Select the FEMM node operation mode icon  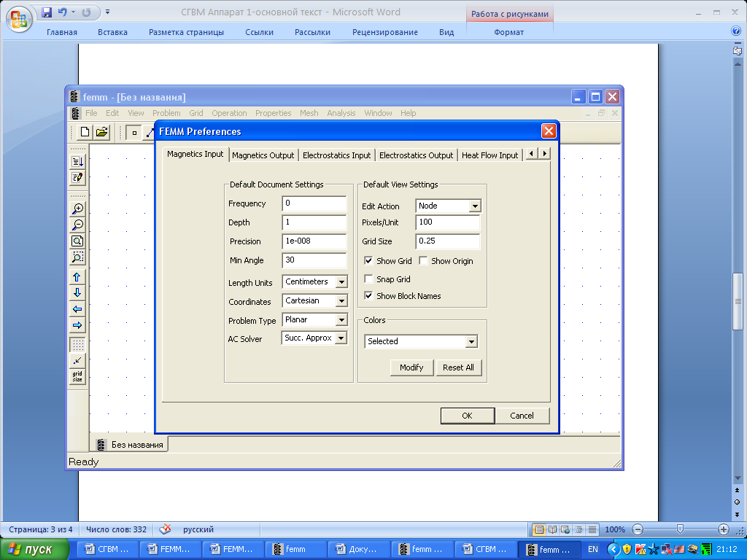[x=134, y=133]
